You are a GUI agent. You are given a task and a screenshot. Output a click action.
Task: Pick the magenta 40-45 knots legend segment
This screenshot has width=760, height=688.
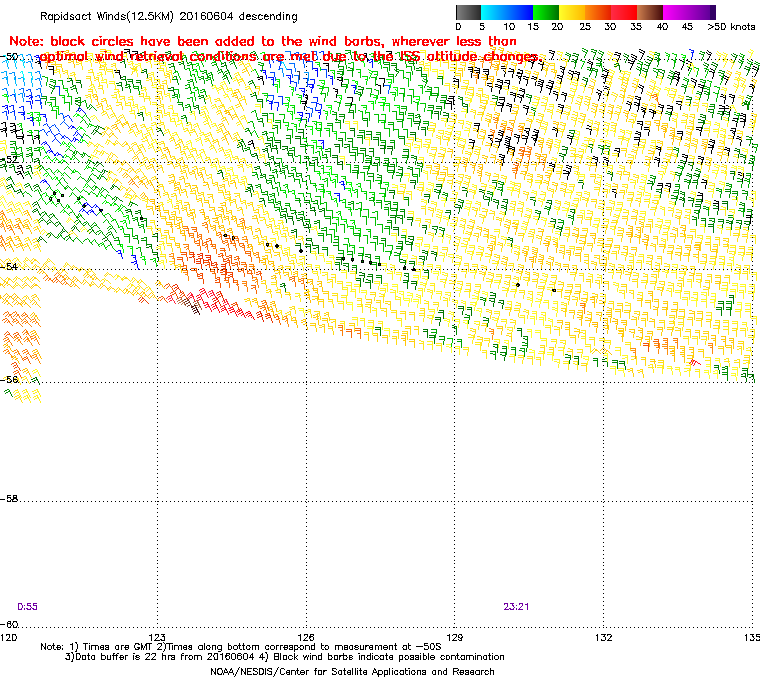677,12
